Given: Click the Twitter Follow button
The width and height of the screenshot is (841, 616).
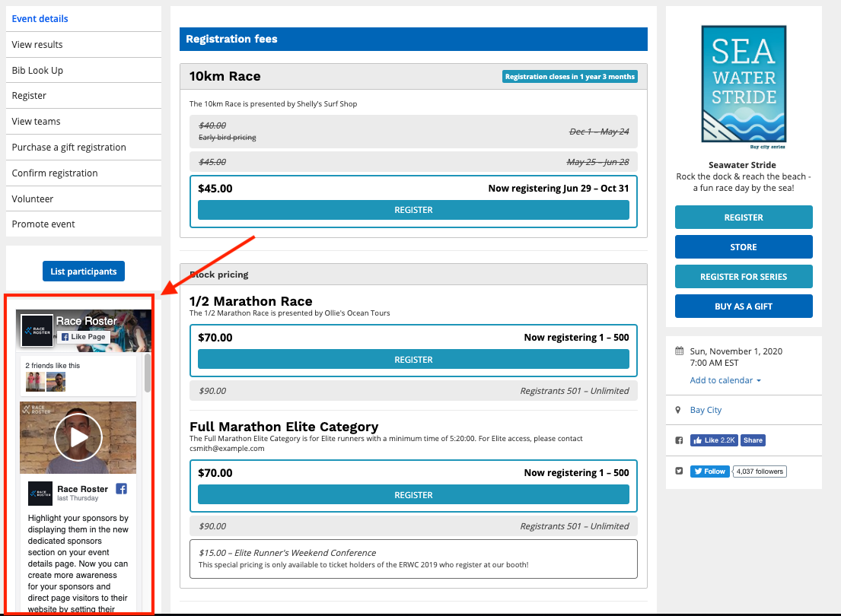Looking at the screenshot, I should click(x=709, y=472).
